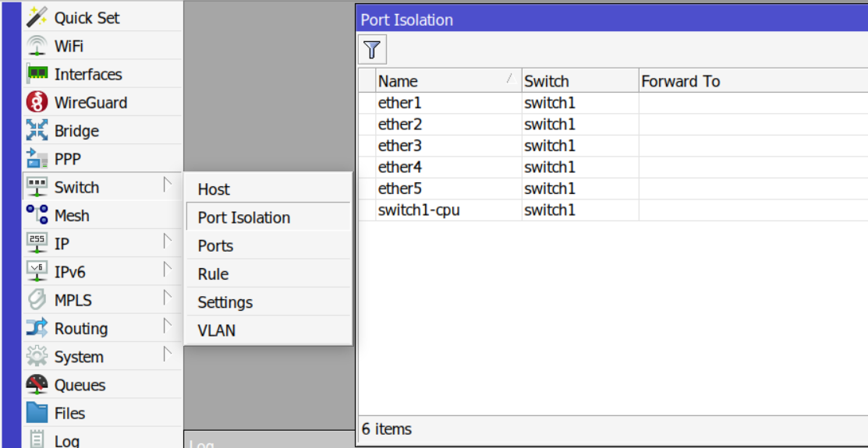
Task: Expand the System submenu arrow
Action: coord(166,355)
